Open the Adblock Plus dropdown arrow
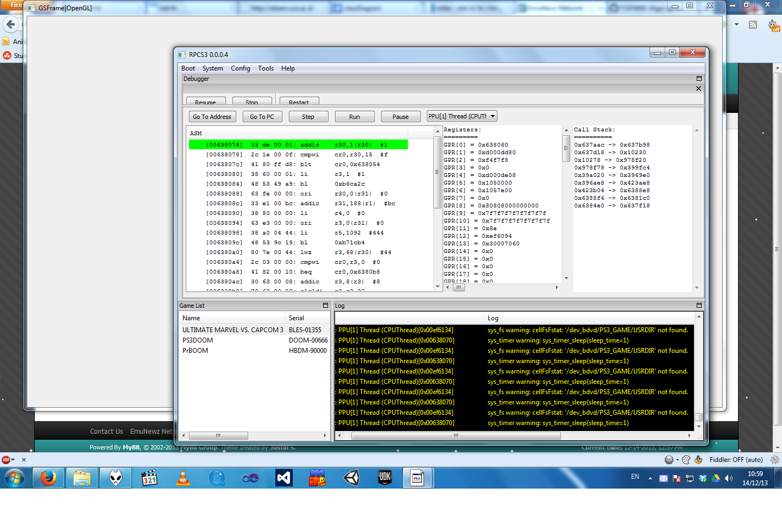This screenshot has height=532, width=782. click(13, 460)
